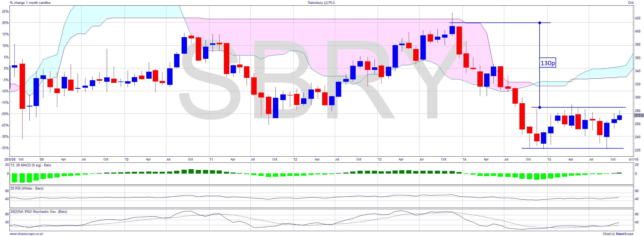Select the 20 RSI (Wilder - Bars) indicator label
Viewport: 644px width, 236px height.
point(27,188)
